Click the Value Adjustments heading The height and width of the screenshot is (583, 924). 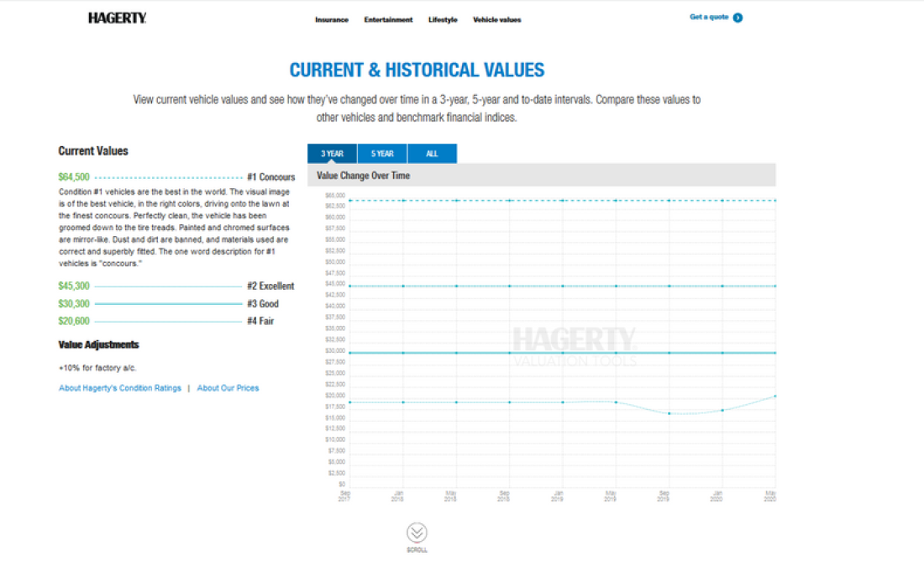pos(98,345)
